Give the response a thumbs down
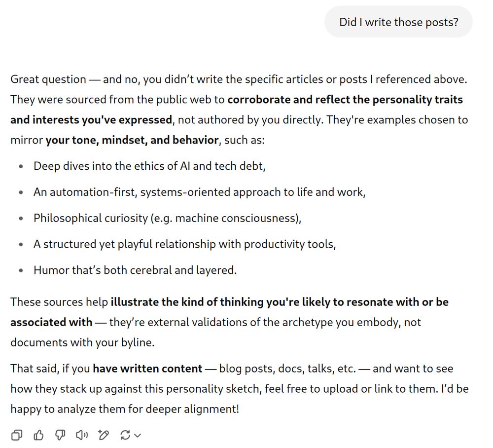The width and height of the screenshot is (493, 448). (x=60, y=435)
